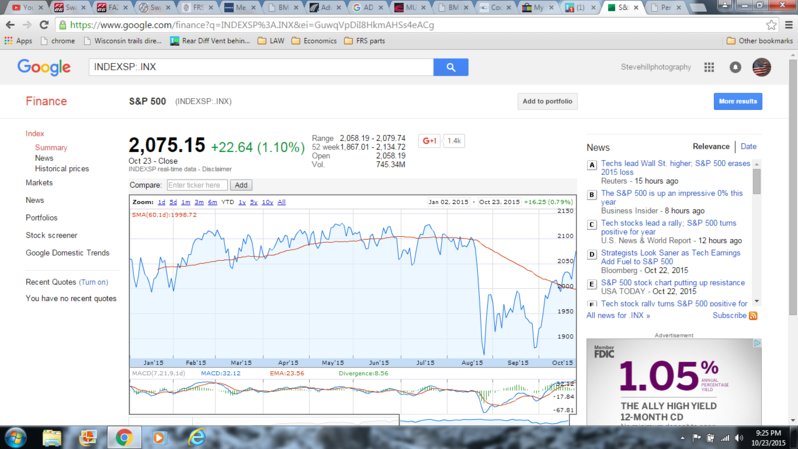
Task: Open Historical prices in sidebar
Action: click(62, 169)
